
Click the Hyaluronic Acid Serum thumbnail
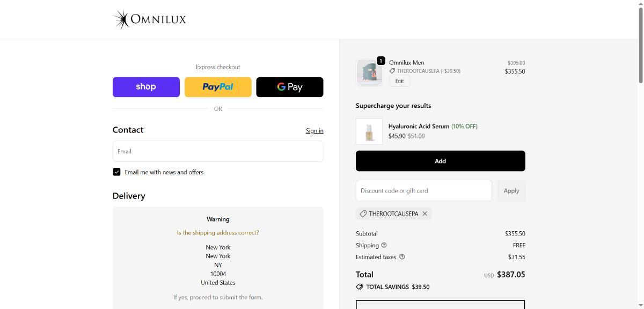369,131
